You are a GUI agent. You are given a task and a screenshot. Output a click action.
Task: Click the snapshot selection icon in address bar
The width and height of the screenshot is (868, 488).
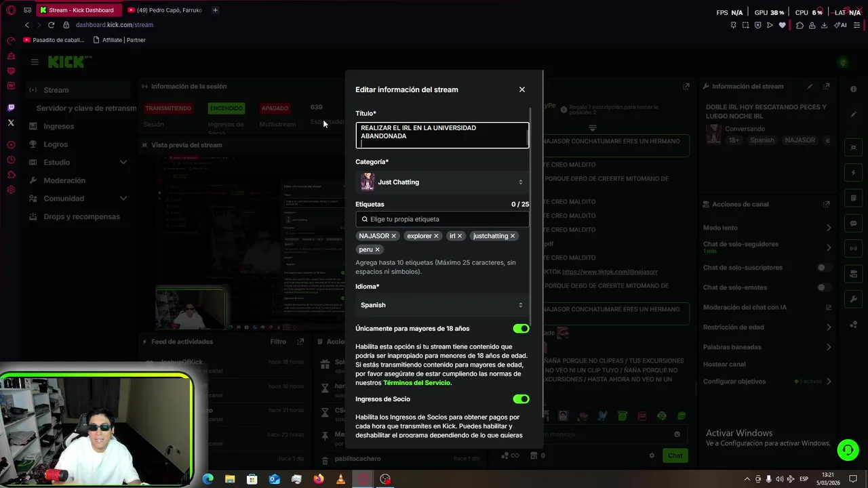(x=745, y=25)
